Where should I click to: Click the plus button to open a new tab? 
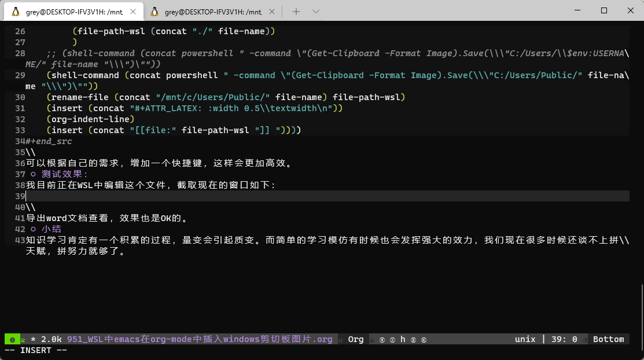(x=295, y=11)
